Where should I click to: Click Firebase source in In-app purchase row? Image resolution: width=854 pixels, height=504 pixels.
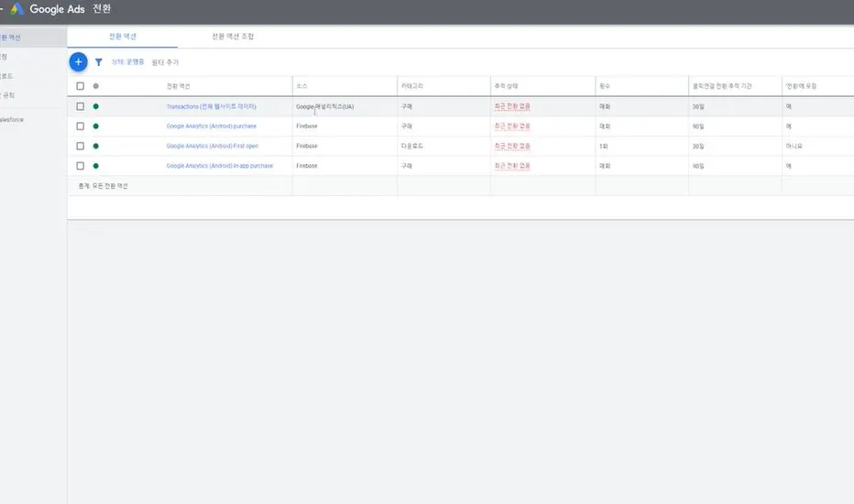(307, 166)
